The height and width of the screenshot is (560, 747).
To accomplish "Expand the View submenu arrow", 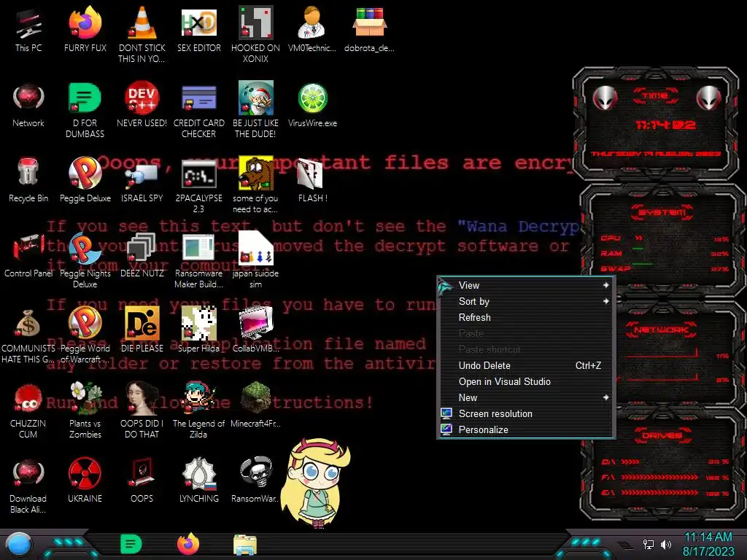I will pos(605,285).
